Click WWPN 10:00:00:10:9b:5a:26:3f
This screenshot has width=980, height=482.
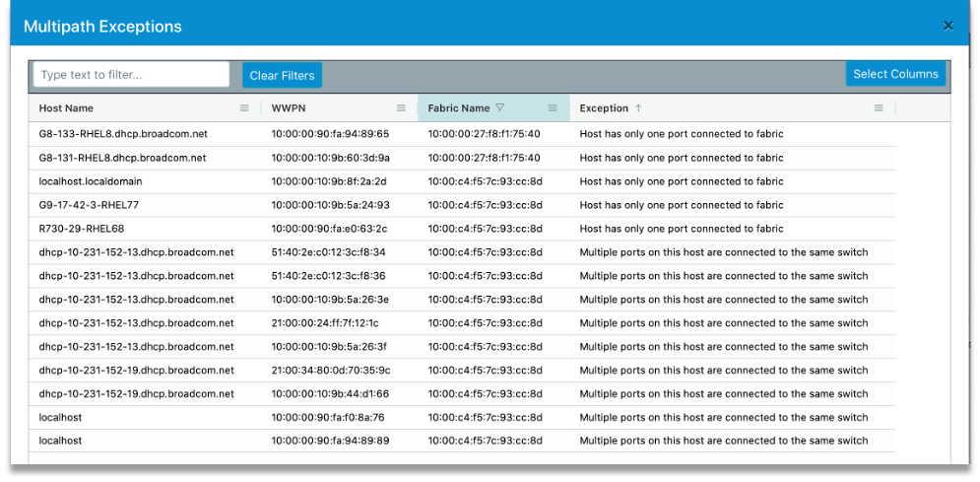(x=329, y=346)
